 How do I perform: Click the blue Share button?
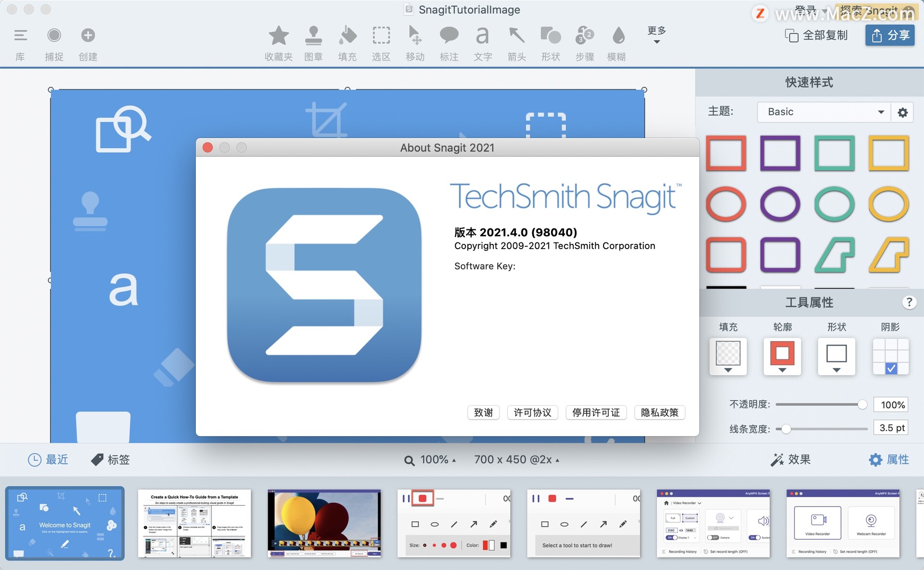click(890, 35)
